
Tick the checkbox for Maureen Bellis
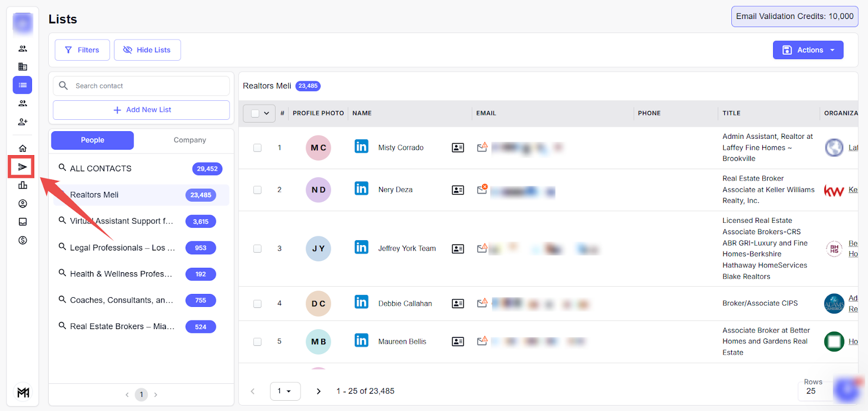pos(258,342)
